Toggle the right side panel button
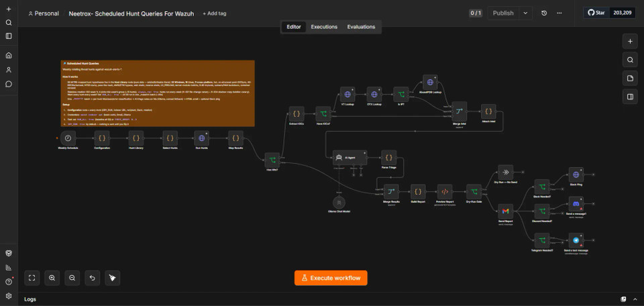644x306 pixels. (630, 97)
